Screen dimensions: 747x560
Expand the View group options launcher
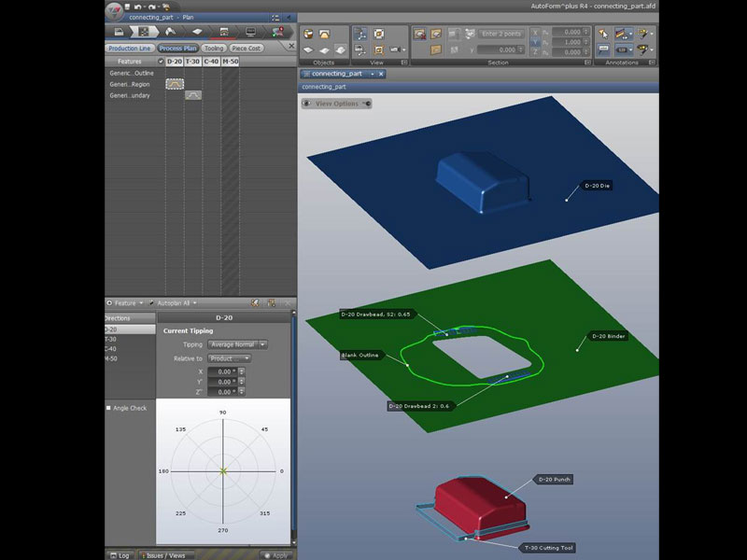pyautogui.click(x=404, y=63)
